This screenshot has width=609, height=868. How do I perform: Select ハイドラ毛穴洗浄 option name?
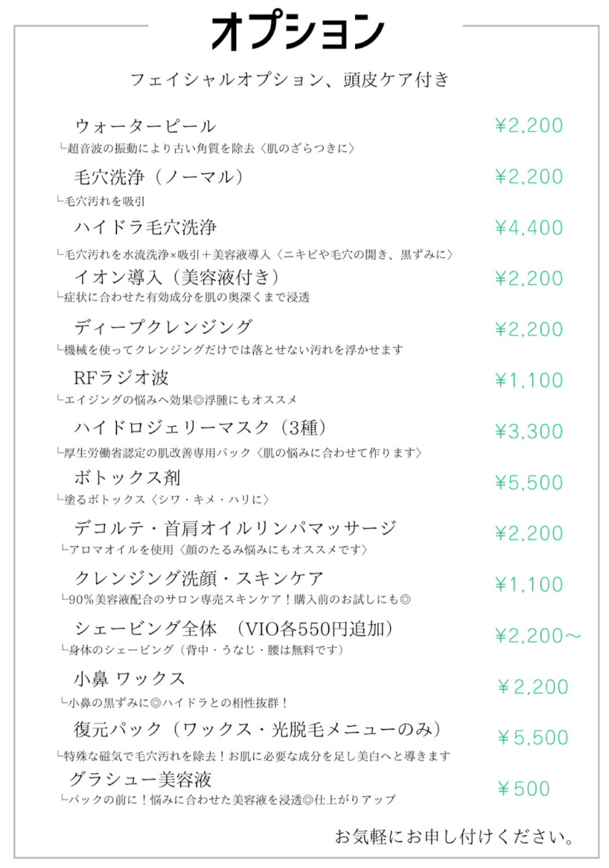[x=145, y=228]
